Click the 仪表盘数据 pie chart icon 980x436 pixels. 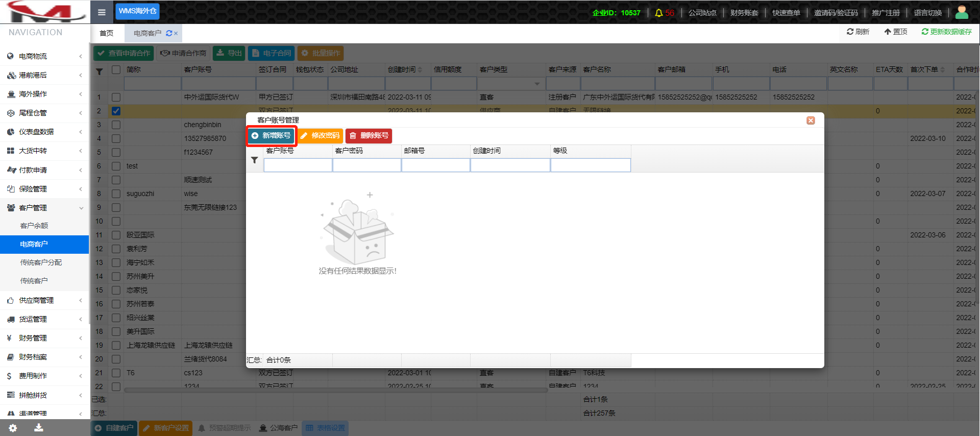pos(10,132)
